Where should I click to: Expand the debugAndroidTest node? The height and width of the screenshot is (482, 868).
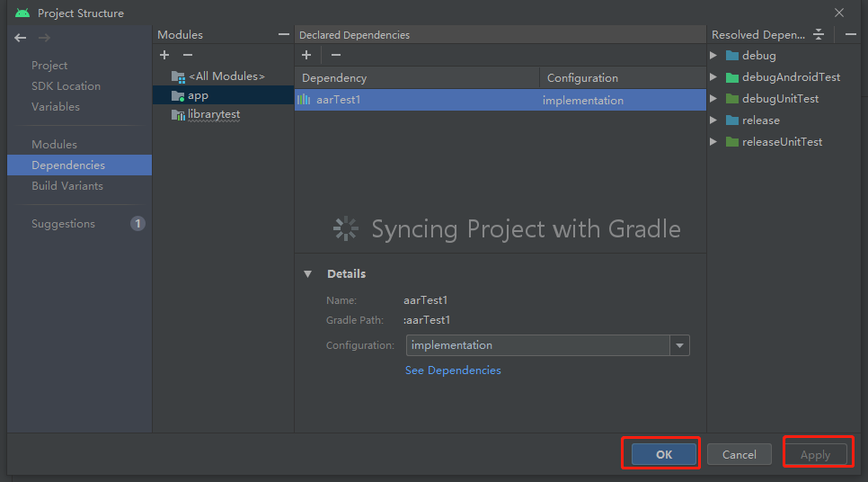pos(713,77)
